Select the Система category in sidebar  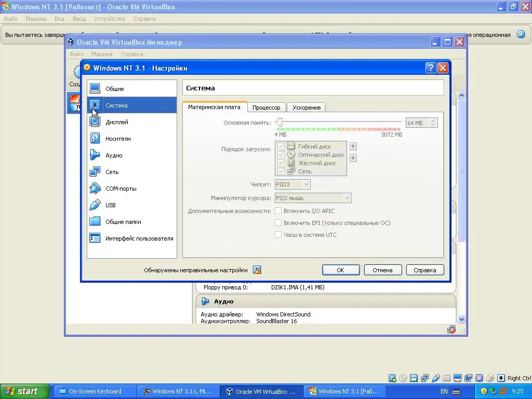(x=132, y=105)
